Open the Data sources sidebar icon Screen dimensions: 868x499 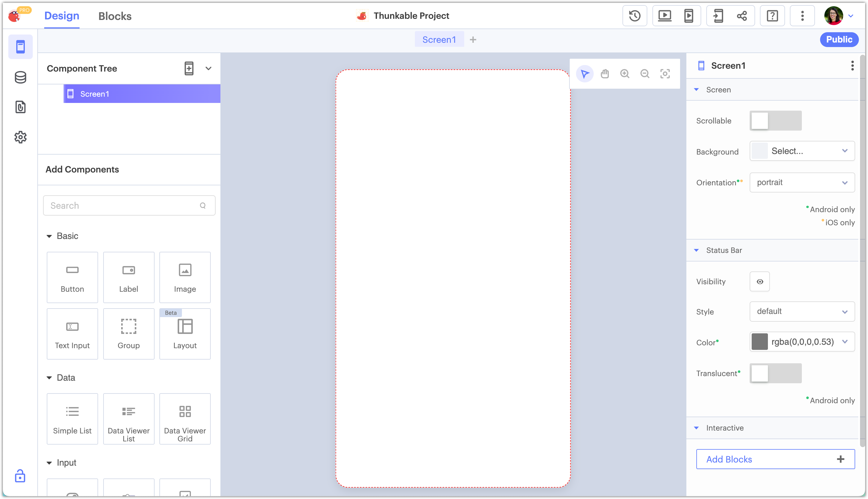click(x=21, y=77)
